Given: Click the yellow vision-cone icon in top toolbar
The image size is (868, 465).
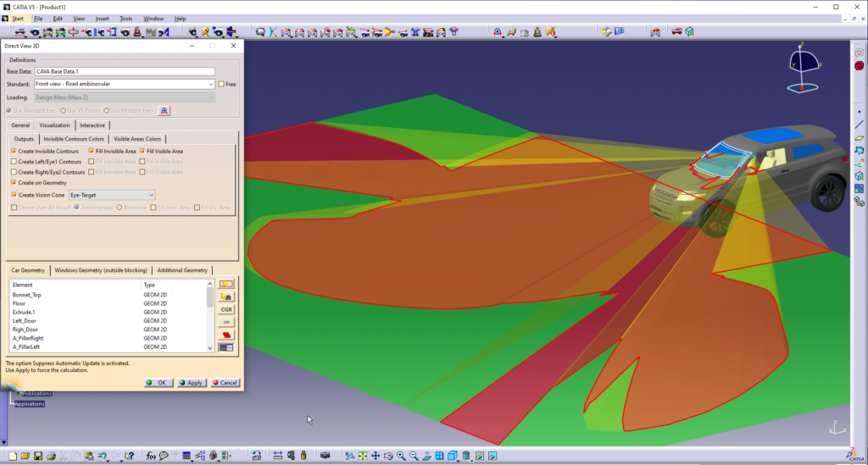Looking at the screenshot, I should click(389, 32).
